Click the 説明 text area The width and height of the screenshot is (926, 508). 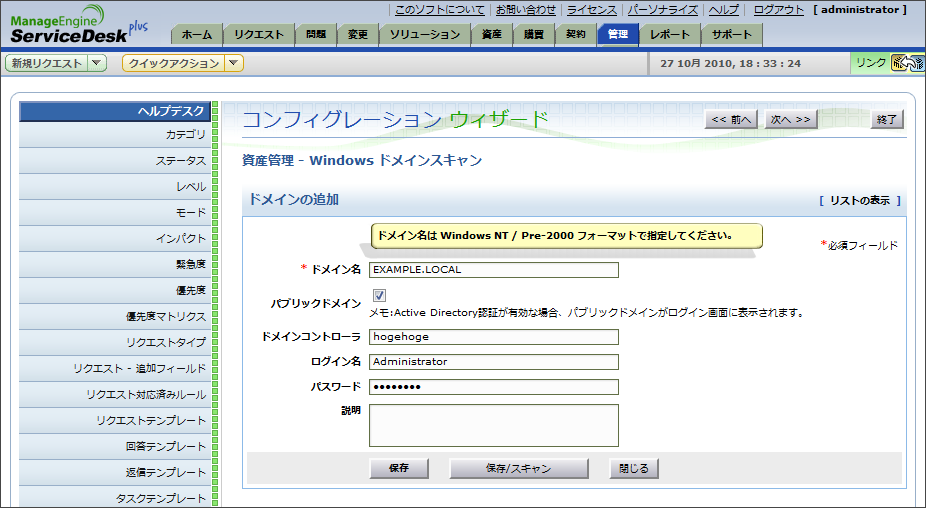point(494,425)
